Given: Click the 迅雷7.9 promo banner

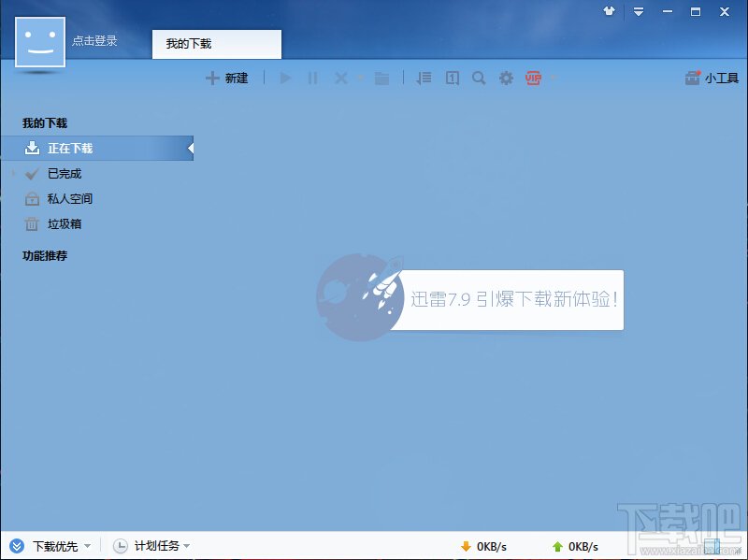Looking at the screenshot, I should pos(470,297).
